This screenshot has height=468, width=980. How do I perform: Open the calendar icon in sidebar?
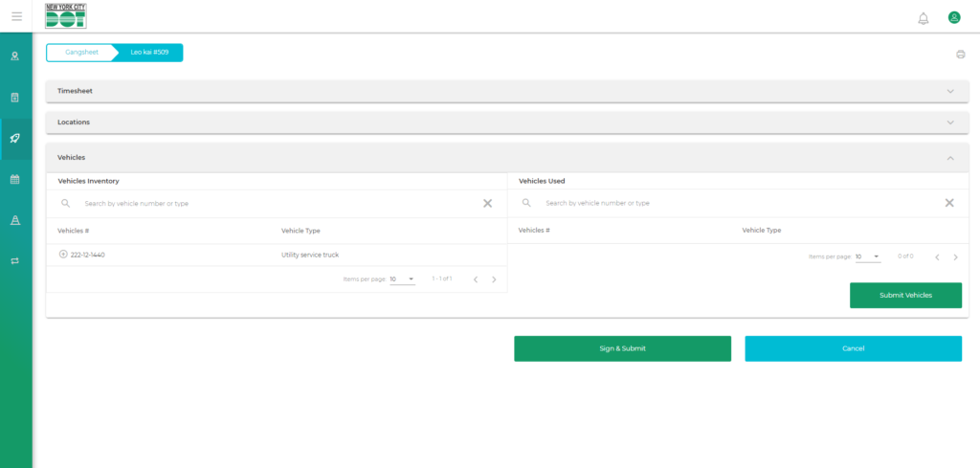15,179
